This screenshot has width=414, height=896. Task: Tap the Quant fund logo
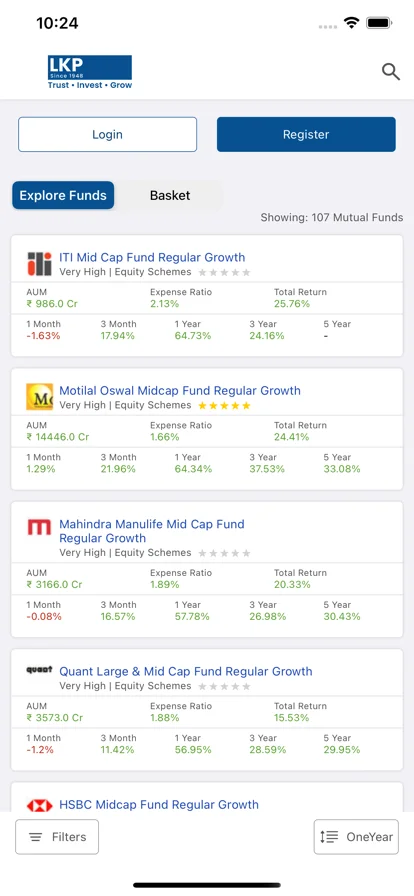39,669
